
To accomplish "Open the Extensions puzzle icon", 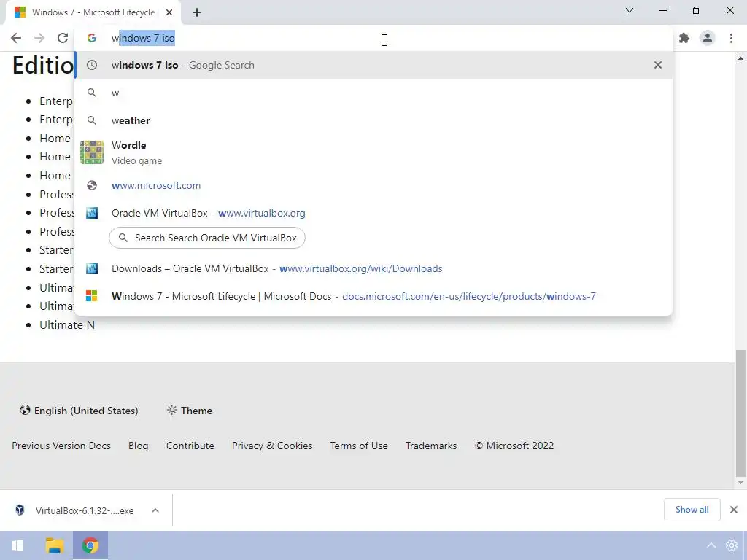I will click(684, 38).
